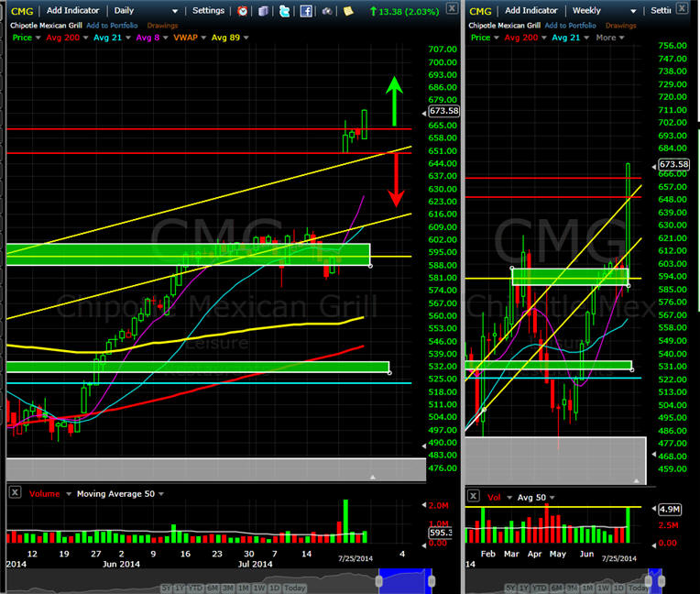
Task: Open Drawings on daily chart
Action: [x=162, y=26]
